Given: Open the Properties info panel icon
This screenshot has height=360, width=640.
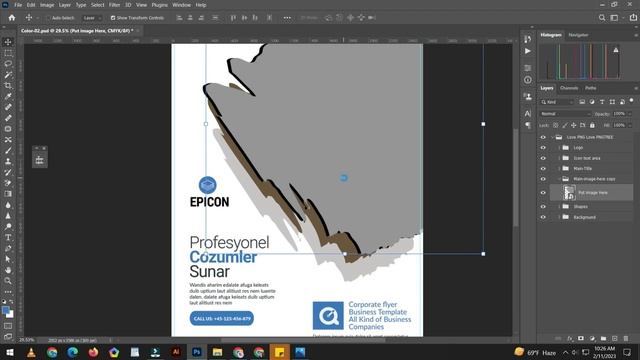Looking at the screenshot, I should click(528, 80).
